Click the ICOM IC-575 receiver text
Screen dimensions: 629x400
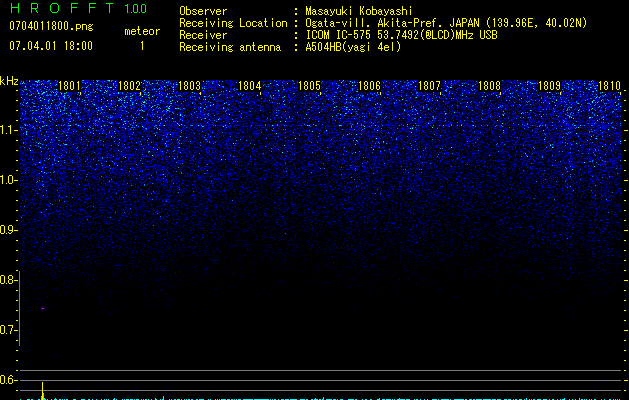(401, 35)
